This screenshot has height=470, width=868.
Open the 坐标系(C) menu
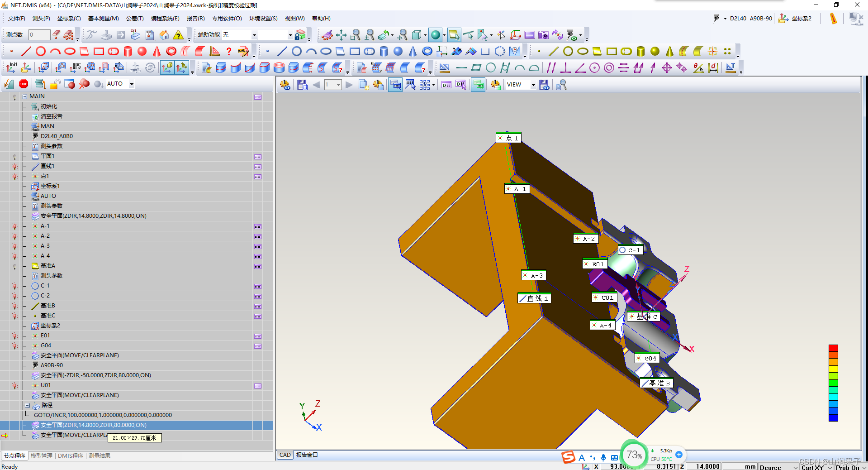pyautogui.click(x=69, y=19)
